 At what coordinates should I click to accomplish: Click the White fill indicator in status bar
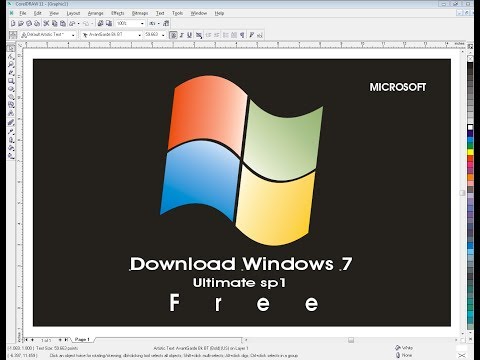pyautogui.click(x=403, y=347)
